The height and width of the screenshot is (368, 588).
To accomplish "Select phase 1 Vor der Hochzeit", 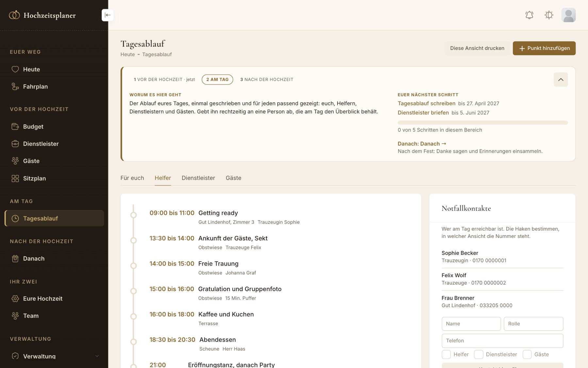I will tap(164, 79).
